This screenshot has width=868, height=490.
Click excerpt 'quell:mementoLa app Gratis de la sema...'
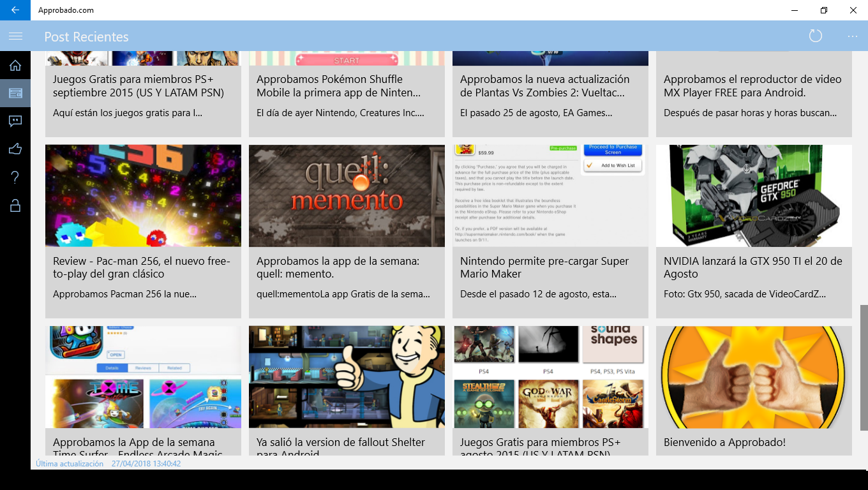pos(343,294)
